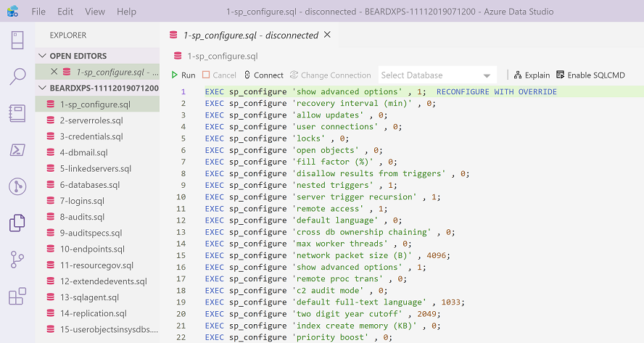Close the file in Open Editors list
The height and width of the screenshot is (343, 644).
tap(54, 72)
